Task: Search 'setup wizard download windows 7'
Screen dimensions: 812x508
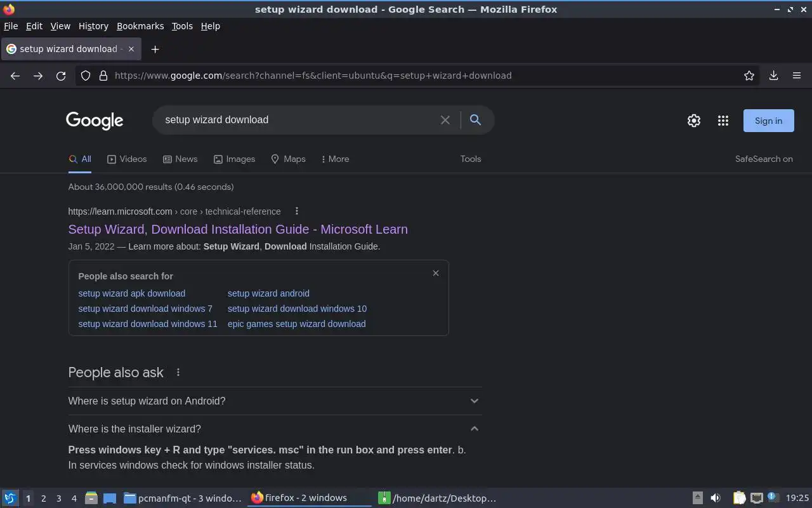Action: 145,309
